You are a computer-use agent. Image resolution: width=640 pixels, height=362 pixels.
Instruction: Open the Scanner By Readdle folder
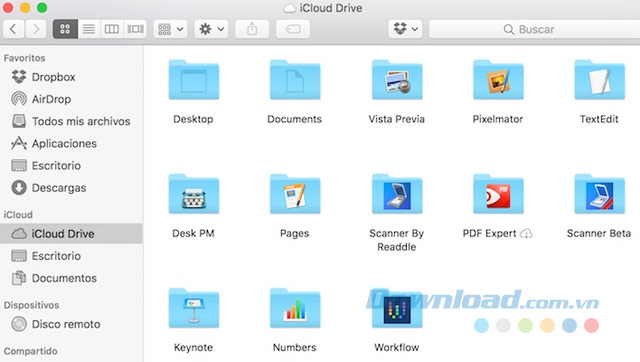[x=397, y=194]
